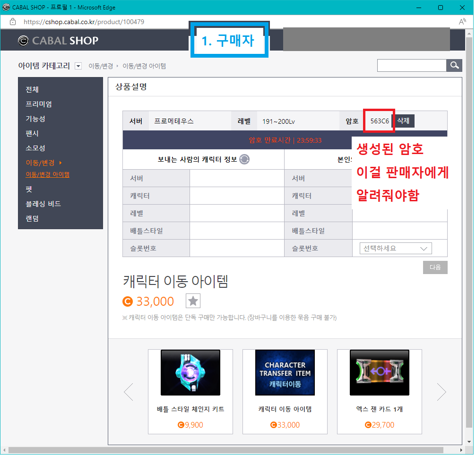Select 전체 category in sidebar

32,90
